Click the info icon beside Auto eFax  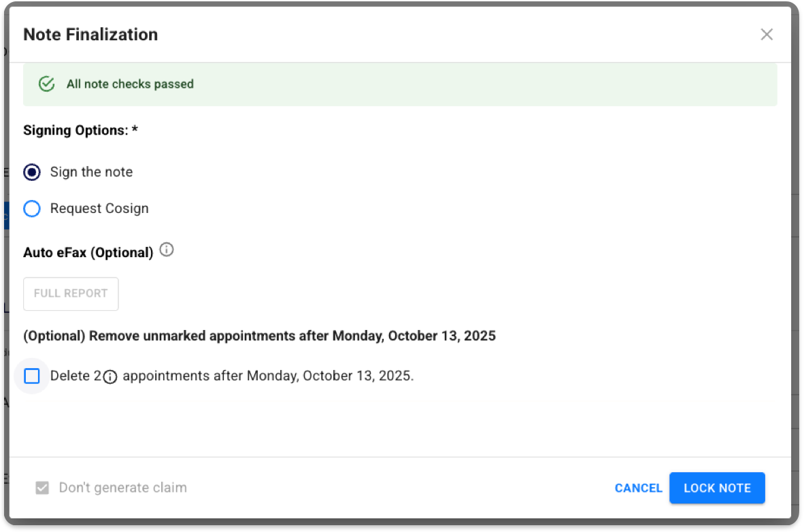(x=167, y=250)
